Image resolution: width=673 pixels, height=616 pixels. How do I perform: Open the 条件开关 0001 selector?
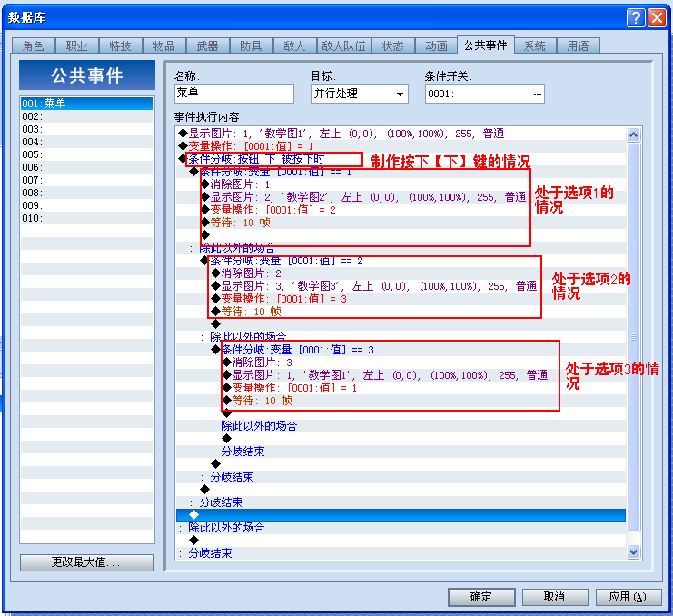(485, 94)
